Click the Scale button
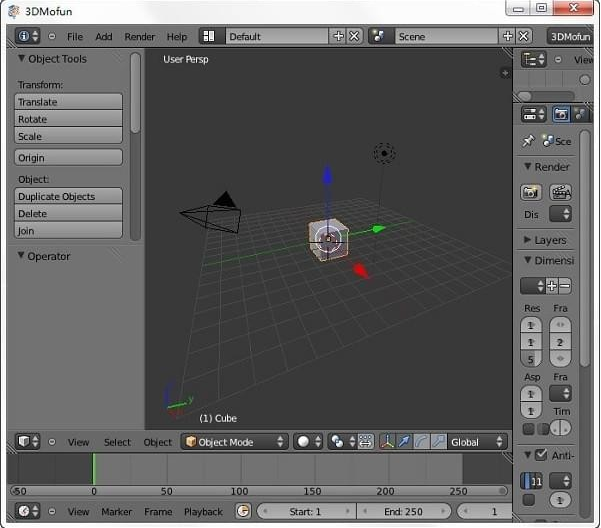Image resolution: width=601 pixels, height=528 pixels. (x=68, y=136)
